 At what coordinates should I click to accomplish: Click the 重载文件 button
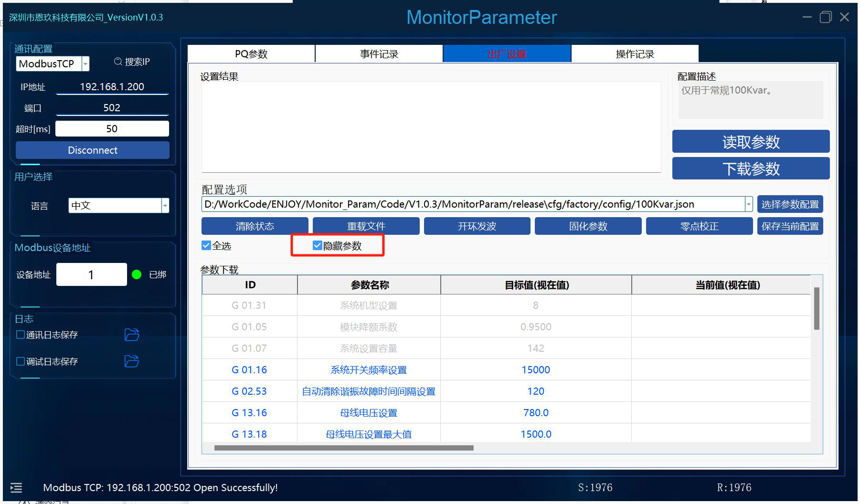tap(366, 226)
